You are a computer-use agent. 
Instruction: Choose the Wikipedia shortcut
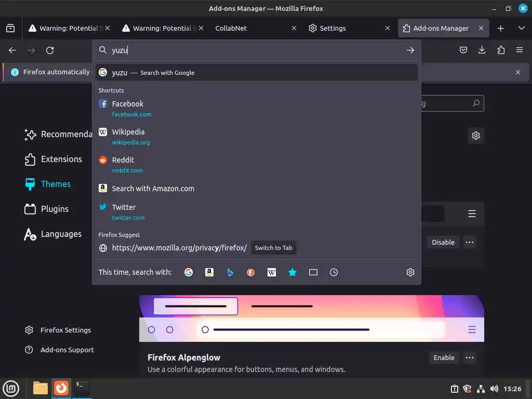click(257, 137)
